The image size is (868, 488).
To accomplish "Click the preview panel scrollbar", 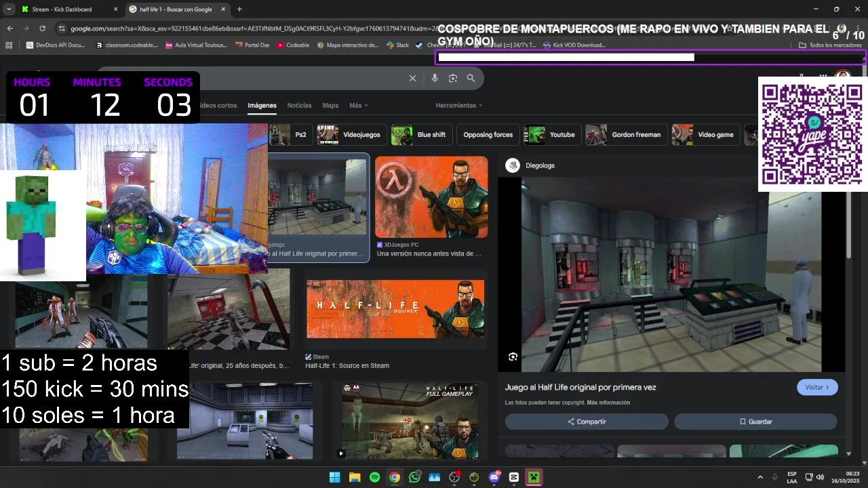I will [x=848, y=224].
